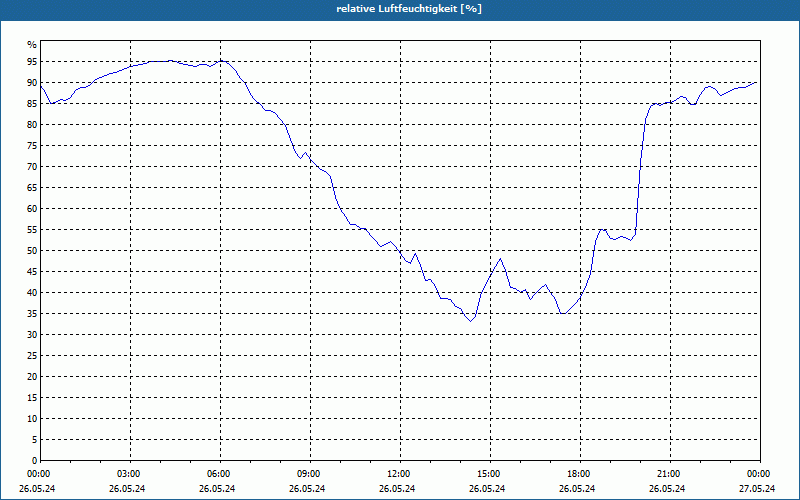Click the 85 y-axis label
The height and width of the screenshot is (500, 800).
(x=32, y=104)
